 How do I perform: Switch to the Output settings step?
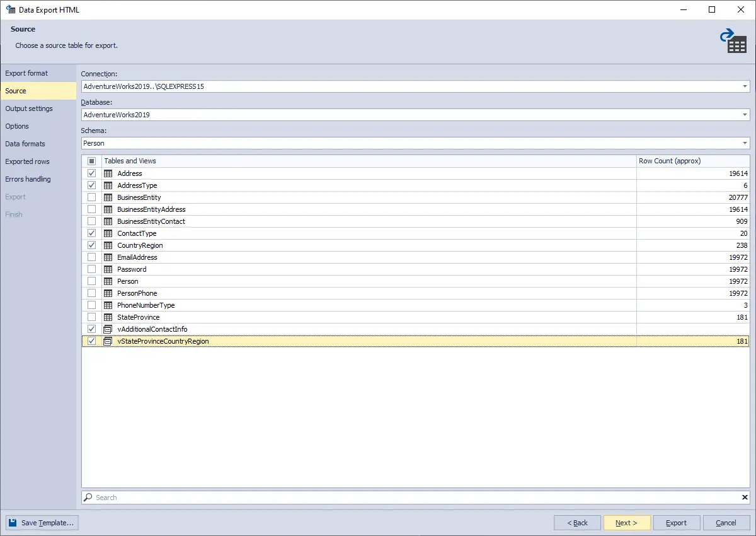click(28, 108)
